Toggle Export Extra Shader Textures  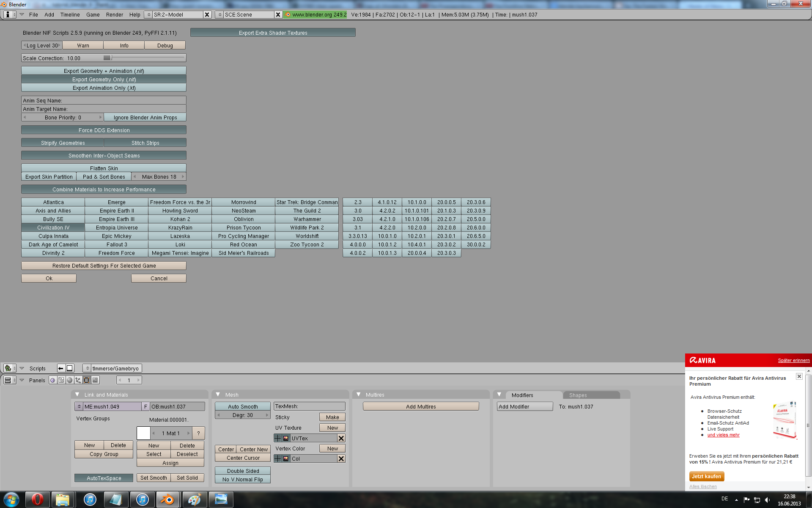[273, 33]
